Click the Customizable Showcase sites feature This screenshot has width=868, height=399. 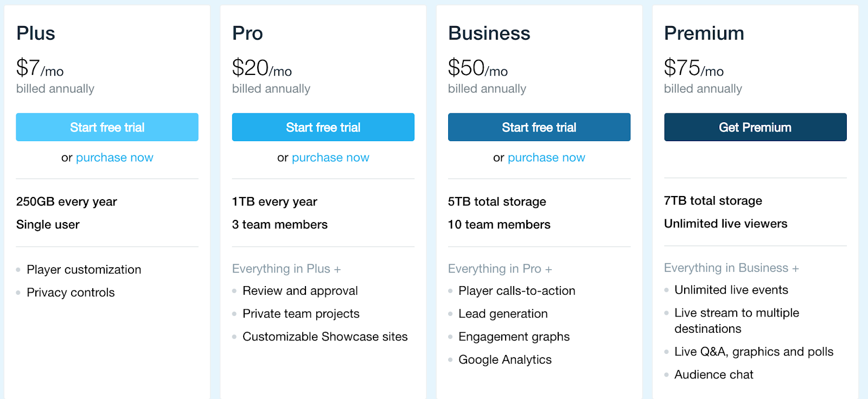pyautogui.click(x=325, y=337)
